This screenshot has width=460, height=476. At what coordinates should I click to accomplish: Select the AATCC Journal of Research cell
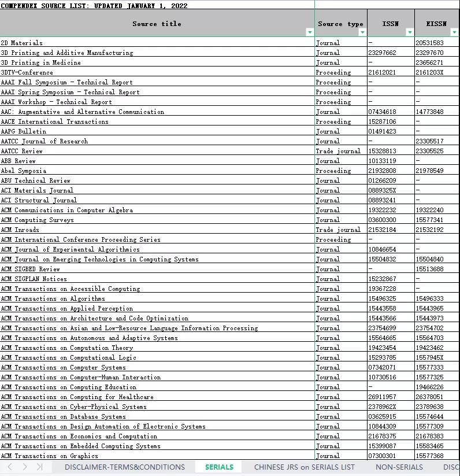tap(157, 141)
